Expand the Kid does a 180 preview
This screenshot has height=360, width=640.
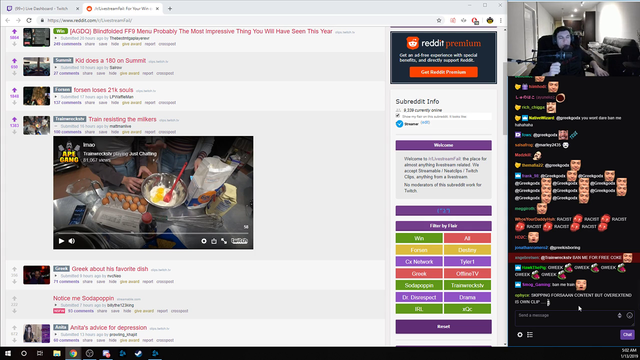click(x=56, y=68)
